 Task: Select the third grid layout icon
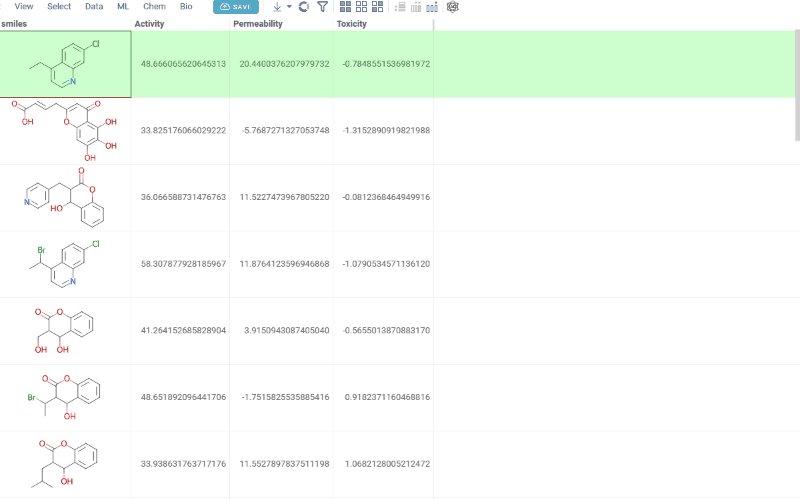click(378, 7)
